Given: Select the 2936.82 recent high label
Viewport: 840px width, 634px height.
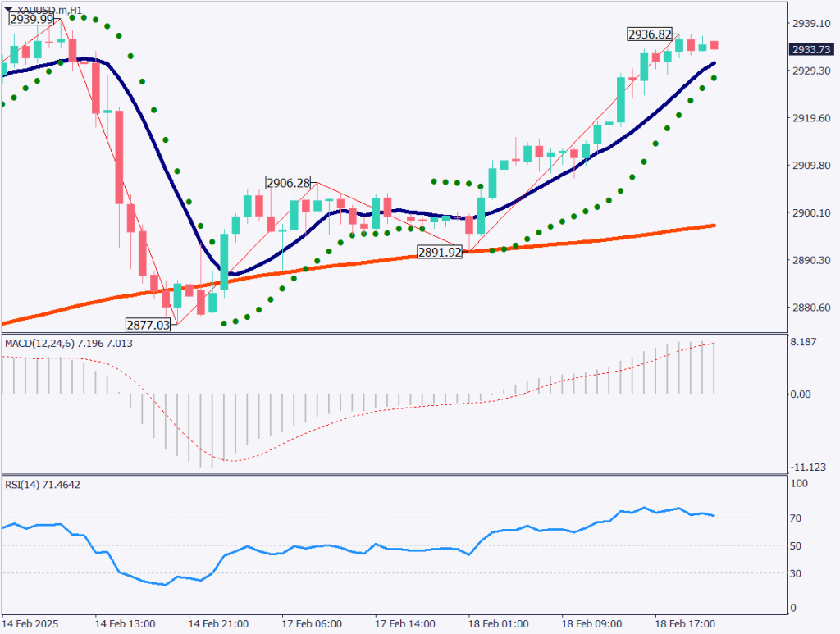Looking at the screenshot, I should pos(650,34).
